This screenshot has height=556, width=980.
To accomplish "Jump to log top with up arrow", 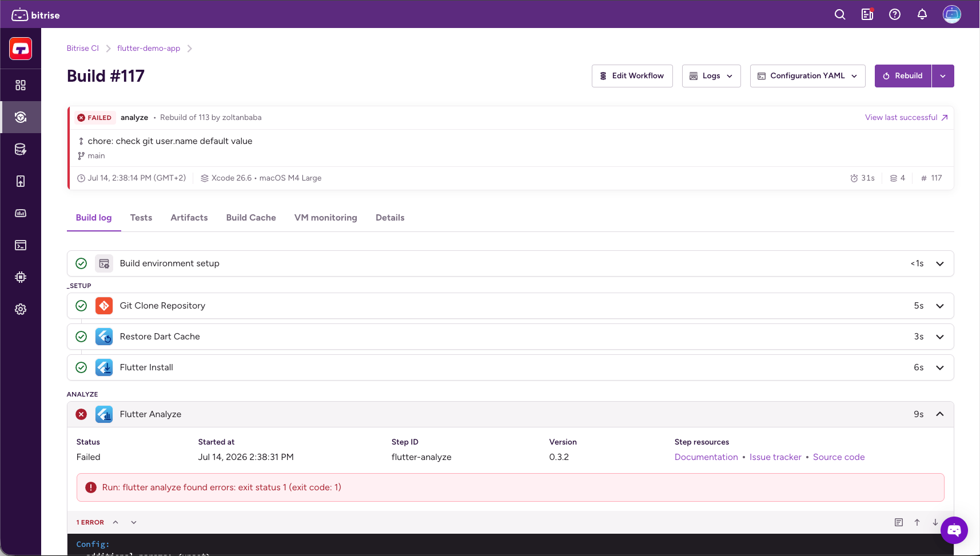I will (917, 522).
